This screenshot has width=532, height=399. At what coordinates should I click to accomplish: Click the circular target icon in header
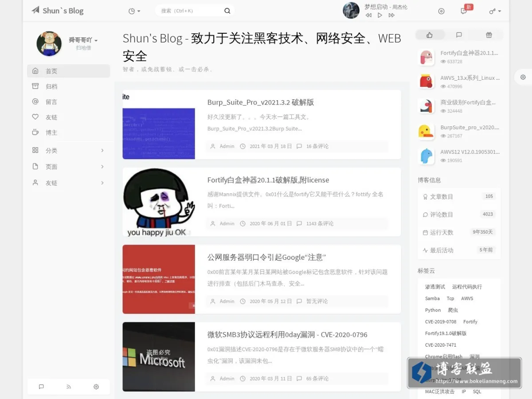pos(441,11)
